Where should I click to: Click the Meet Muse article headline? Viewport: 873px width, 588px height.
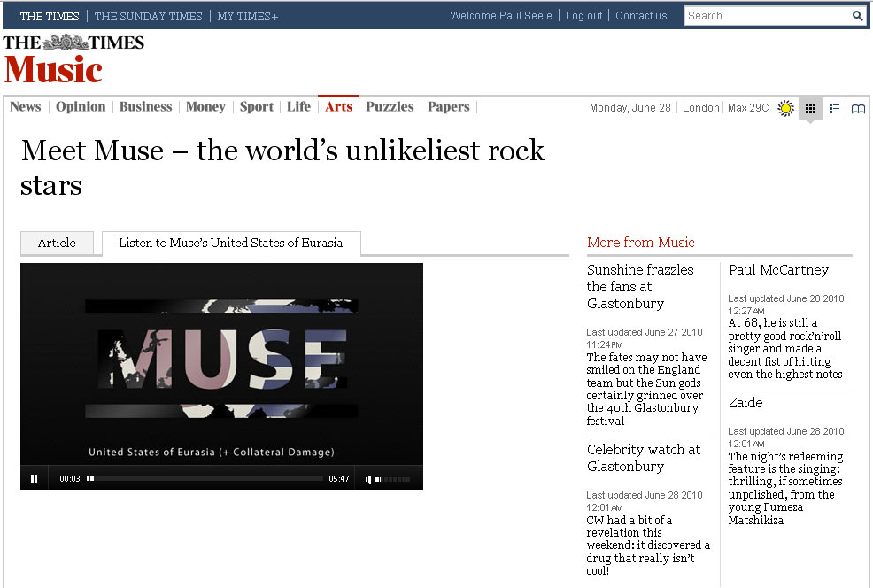click(282, 167)
